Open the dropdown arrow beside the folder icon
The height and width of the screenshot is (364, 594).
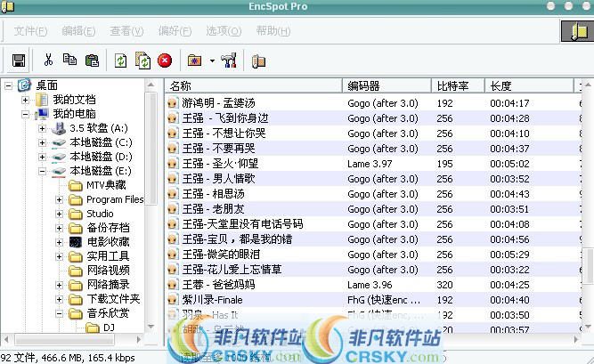pyautogui.click(x=212, y=61)
